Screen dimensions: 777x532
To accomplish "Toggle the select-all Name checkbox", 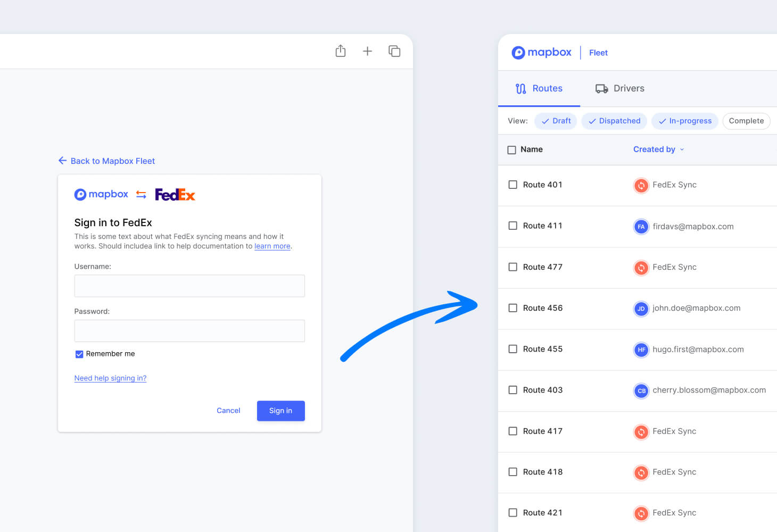I will click(x=512, y=150).
